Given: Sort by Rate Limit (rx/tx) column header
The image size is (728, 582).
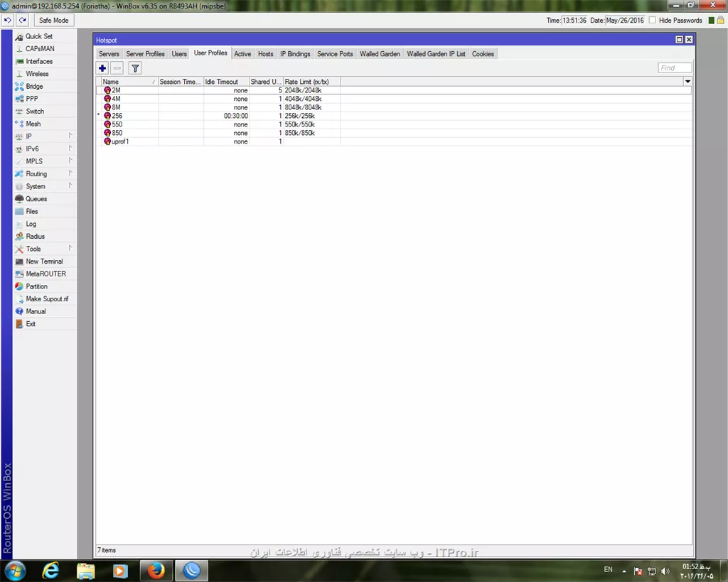Looking at the screenshot, I should [x=311, y=82].
